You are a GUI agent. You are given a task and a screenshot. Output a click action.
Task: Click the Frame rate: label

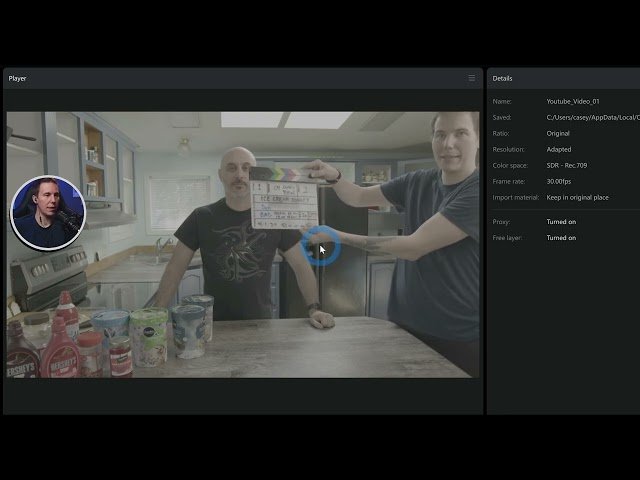click(509, 181)
